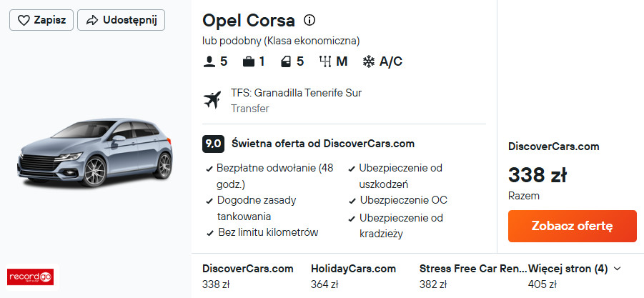This screenshot has height=298, width=644.
Task: Click the passenger seats icon
Action: click(x=209, y=61)
